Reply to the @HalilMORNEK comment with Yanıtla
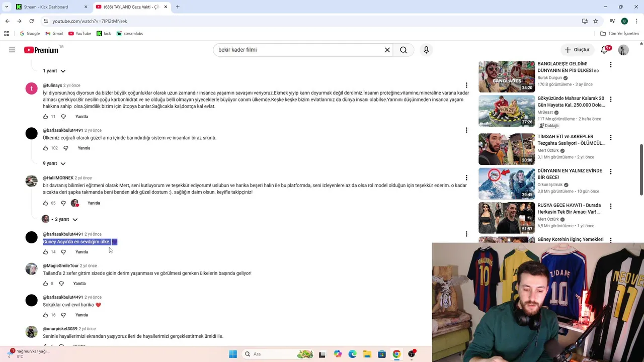 (94, 203)
